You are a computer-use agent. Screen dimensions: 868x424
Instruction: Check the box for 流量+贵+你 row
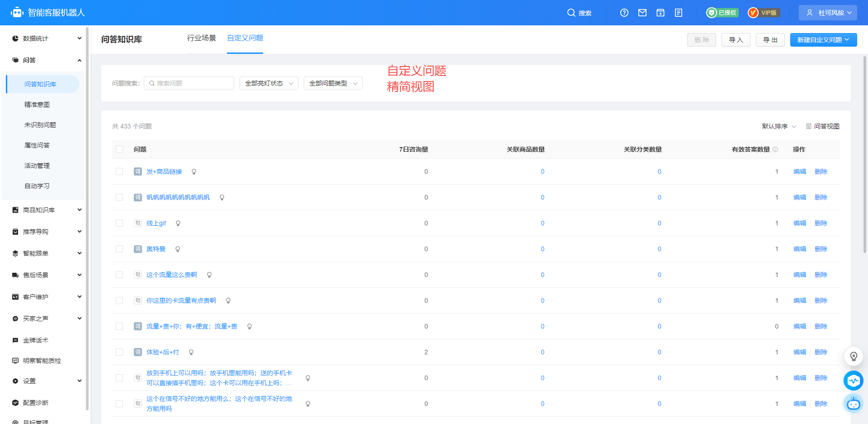point(119,326)
